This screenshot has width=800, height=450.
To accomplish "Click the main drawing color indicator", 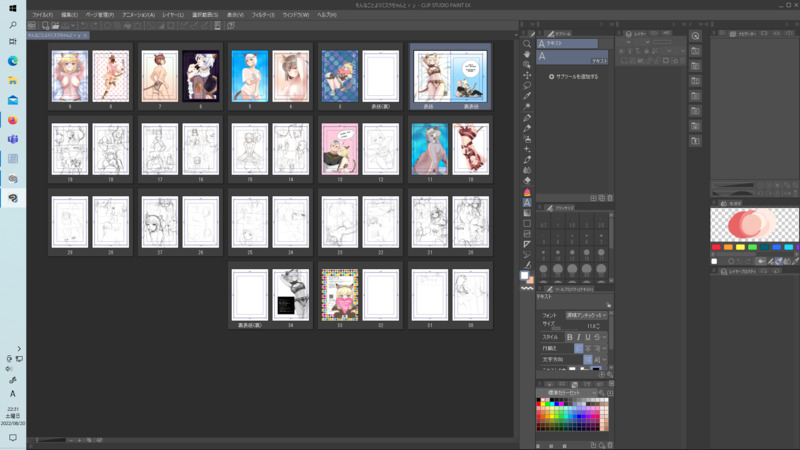I will [x=524, y=276].
